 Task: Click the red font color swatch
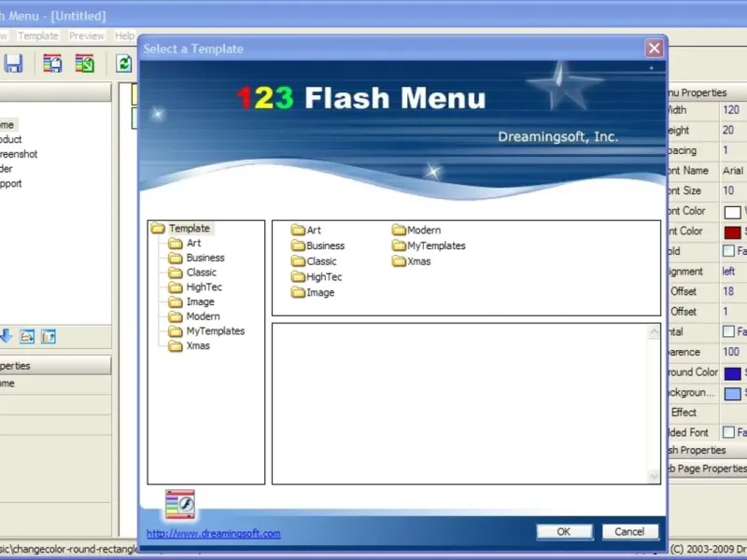(732, 231)
